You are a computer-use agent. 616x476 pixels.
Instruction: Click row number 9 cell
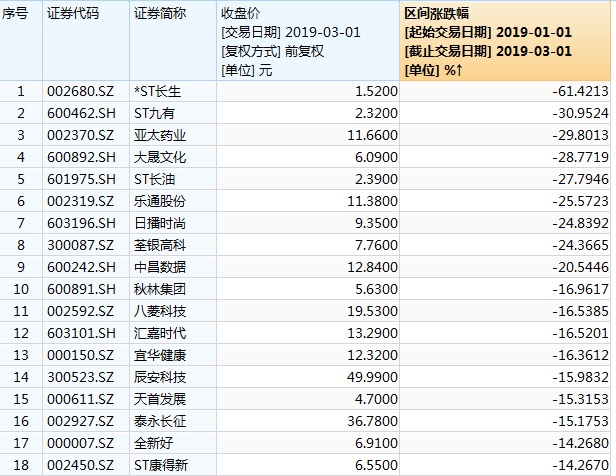(x=21, y=267)
